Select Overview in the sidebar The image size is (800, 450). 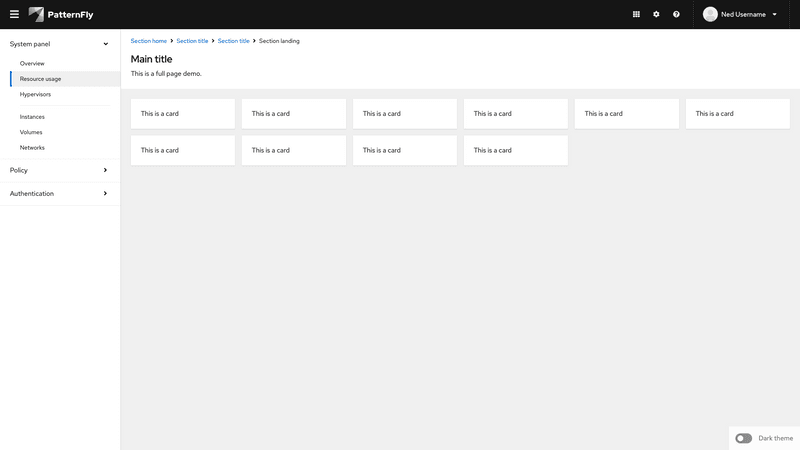pos(32,63)
